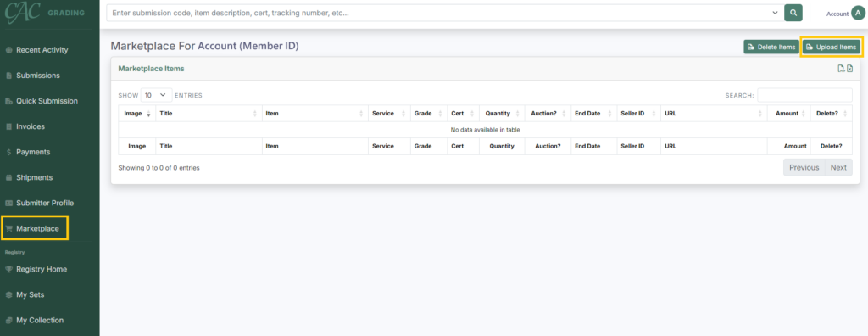Sort by the End Date column header
The height and width of the screenshot is (336, 868).
593,113
